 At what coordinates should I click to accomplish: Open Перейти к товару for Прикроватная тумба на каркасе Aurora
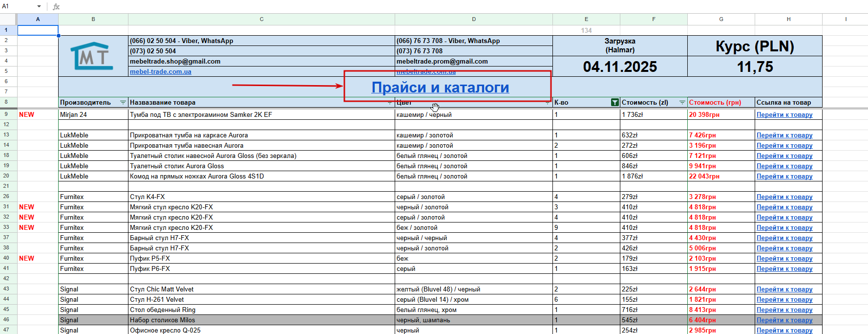784,135
